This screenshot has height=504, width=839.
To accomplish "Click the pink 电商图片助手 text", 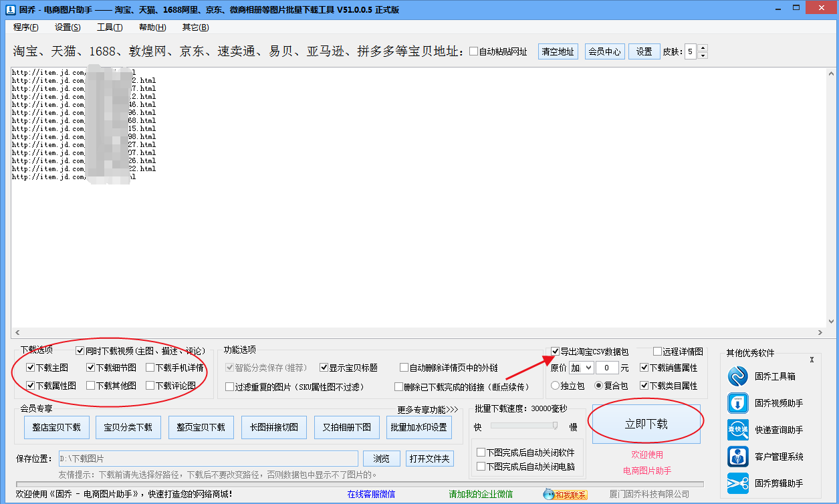I will 647,471.
